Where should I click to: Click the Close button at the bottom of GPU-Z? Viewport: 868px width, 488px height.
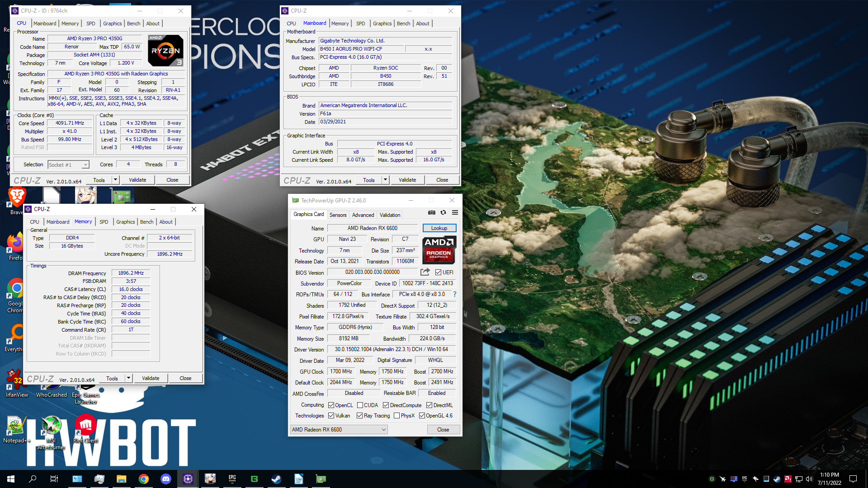[x=443, y=430]
